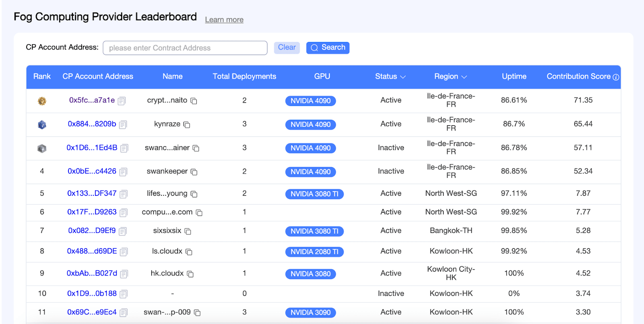Open address link 0x488...d69DE
The width and height of the screenshot is (644, 324).
pyautogui.click(x=92, y=251)
